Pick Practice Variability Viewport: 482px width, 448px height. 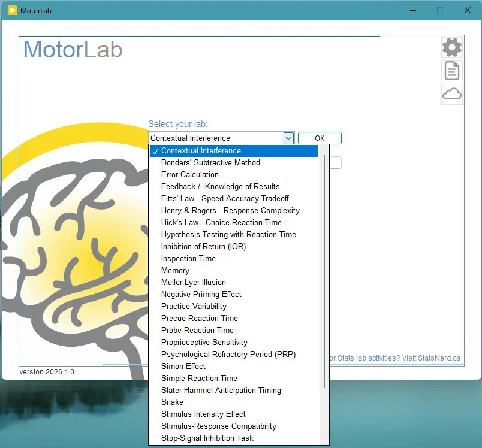click(234, 307)
